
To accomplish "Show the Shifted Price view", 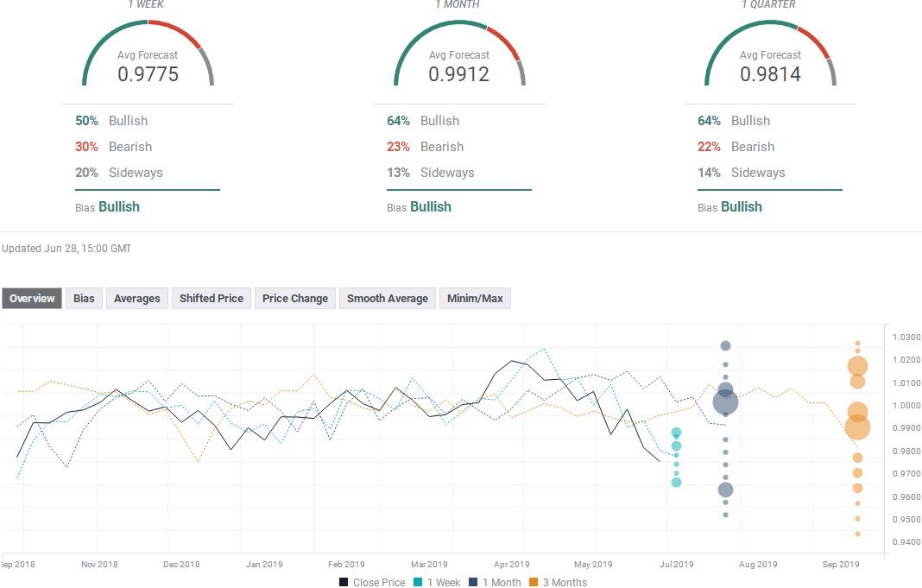I will [211, 299].
